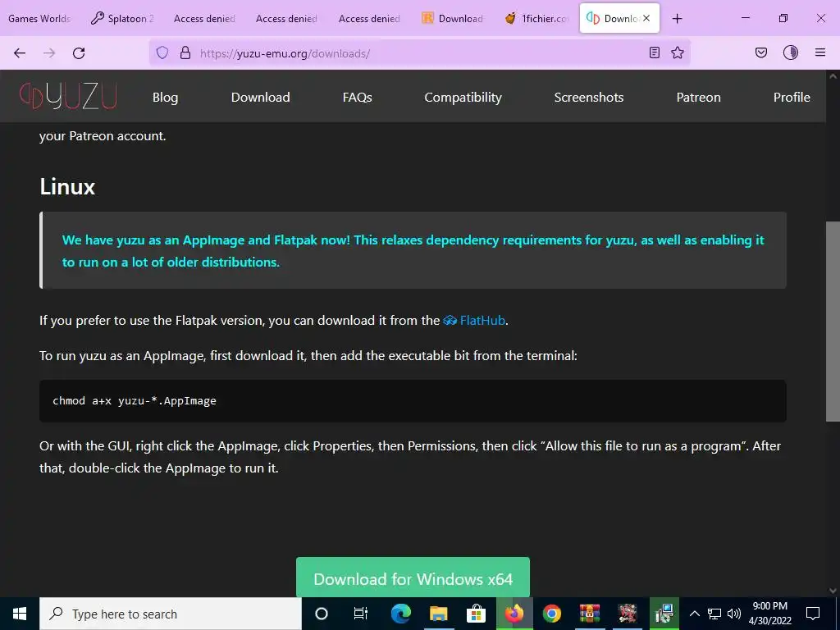840x630 pixels.
Task: Open the Download nav item
Action: pyautogui.click(x=260, y=97)
